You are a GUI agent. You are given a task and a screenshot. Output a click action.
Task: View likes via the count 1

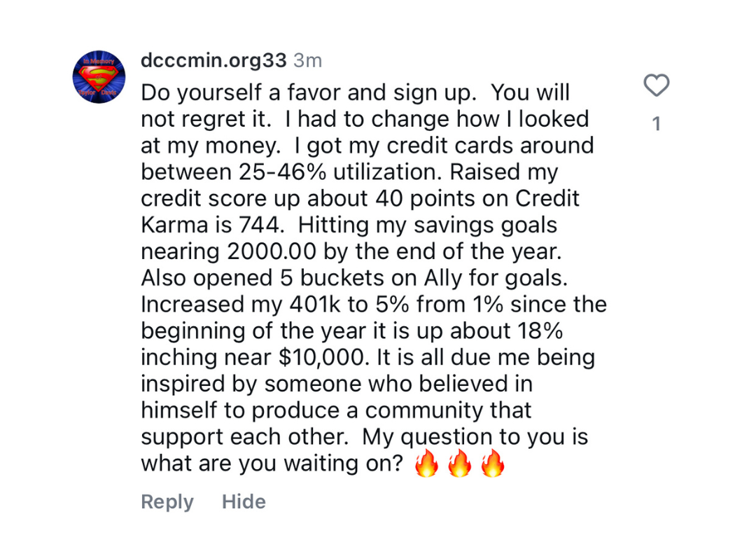point(656,124)
